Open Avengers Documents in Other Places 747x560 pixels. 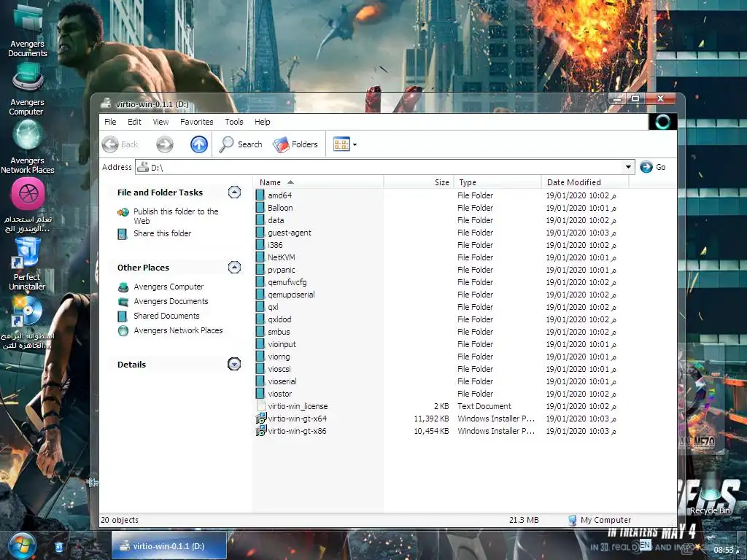[x=171, y=301]
